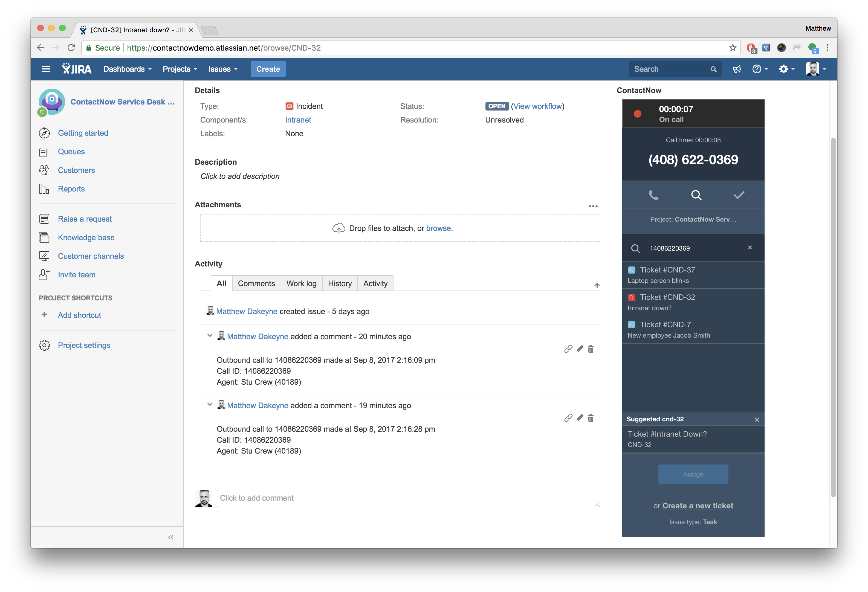Screen dimensions: 868x592
Task: Reload the browser page
Action: tap(71, 48)
